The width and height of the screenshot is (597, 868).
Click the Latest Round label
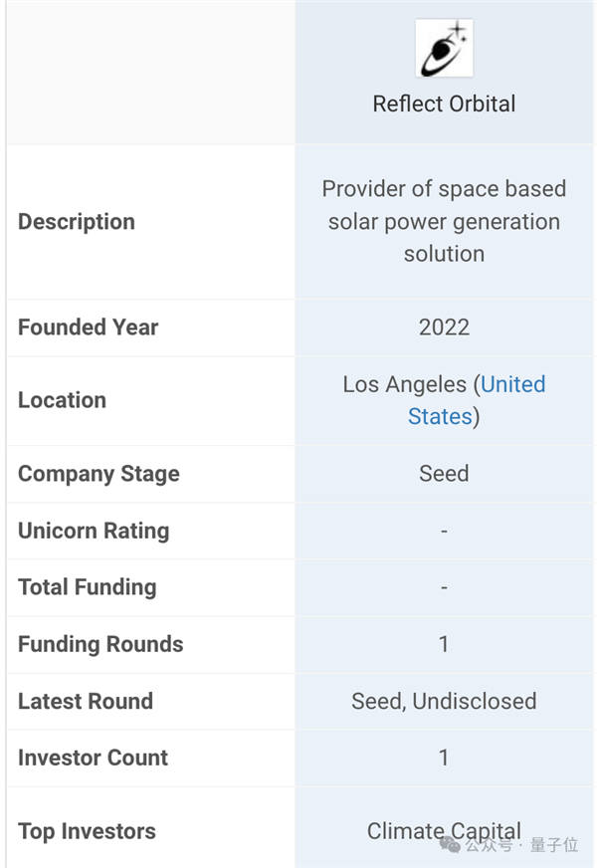86,701
